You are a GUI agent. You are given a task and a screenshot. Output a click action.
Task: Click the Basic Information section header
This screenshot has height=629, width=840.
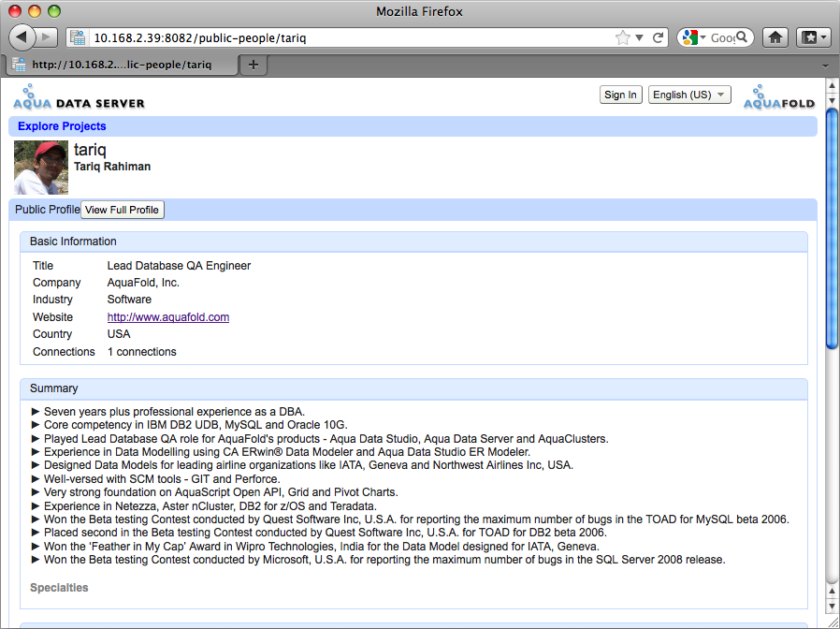click(x=413, y=241)
